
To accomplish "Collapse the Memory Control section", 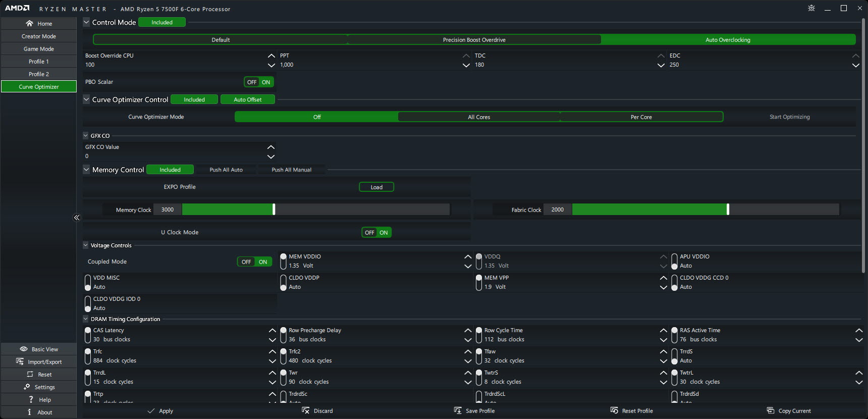I will (x=86, y=170).
